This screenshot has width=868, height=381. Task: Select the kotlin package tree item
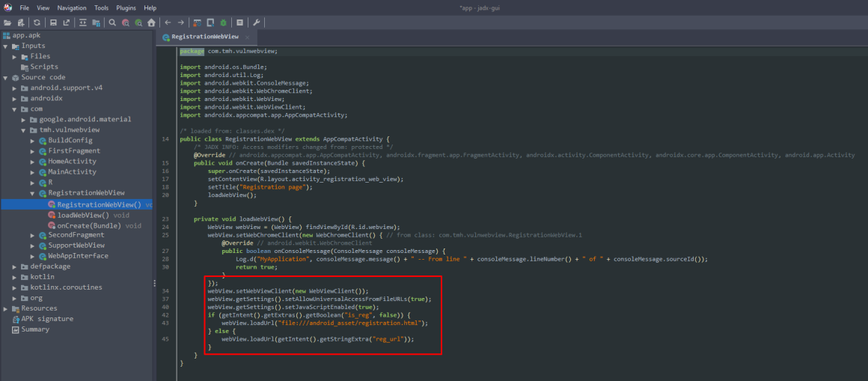point(37,277)
